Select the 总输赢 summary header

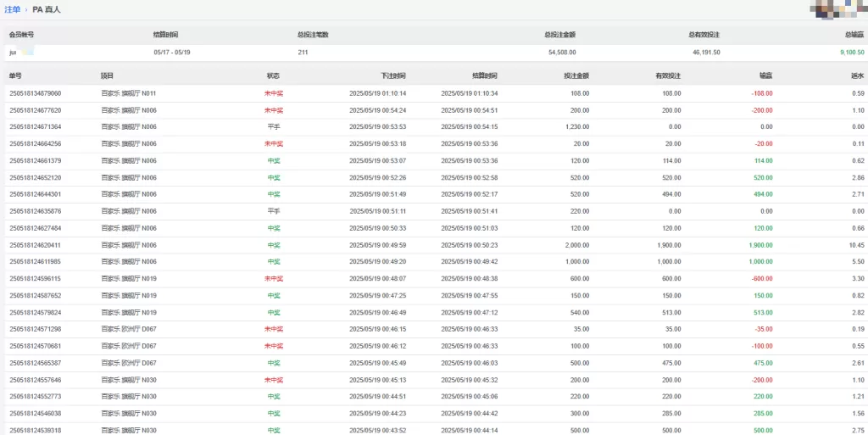854,34
